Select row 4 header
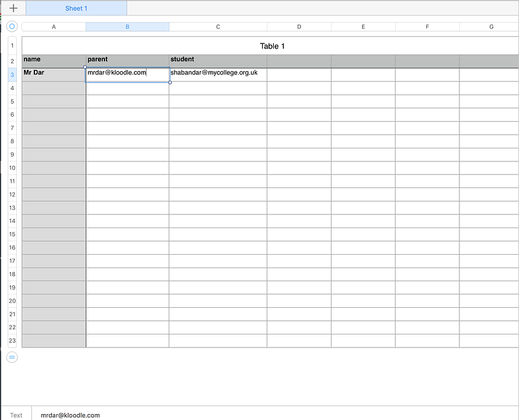This screenshot has height=420, width=519. tap(12, 88)
